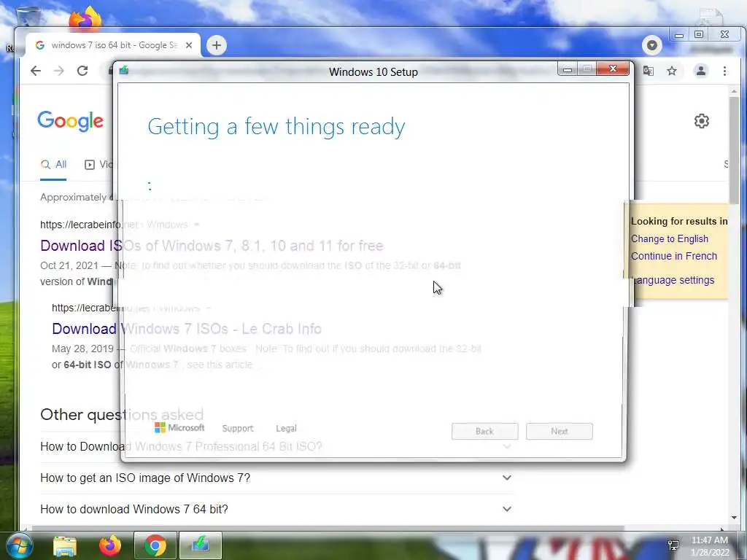Switch to Windows 10 Setup on taskbar

point(200,545)
